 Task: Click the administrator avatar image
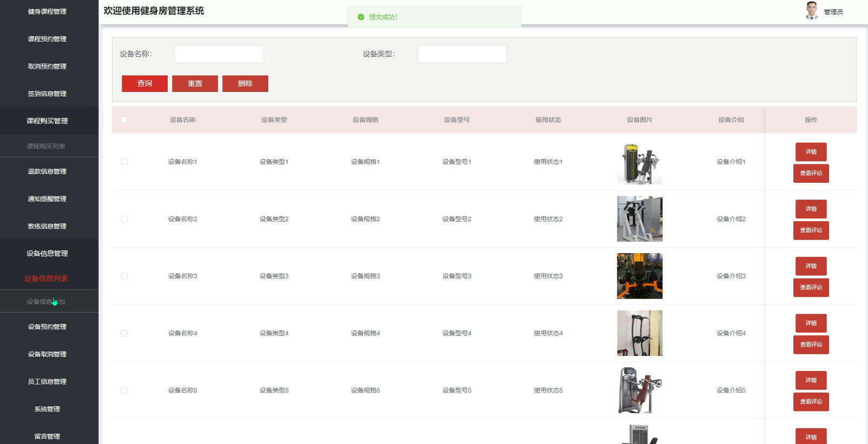coord(811,11)
